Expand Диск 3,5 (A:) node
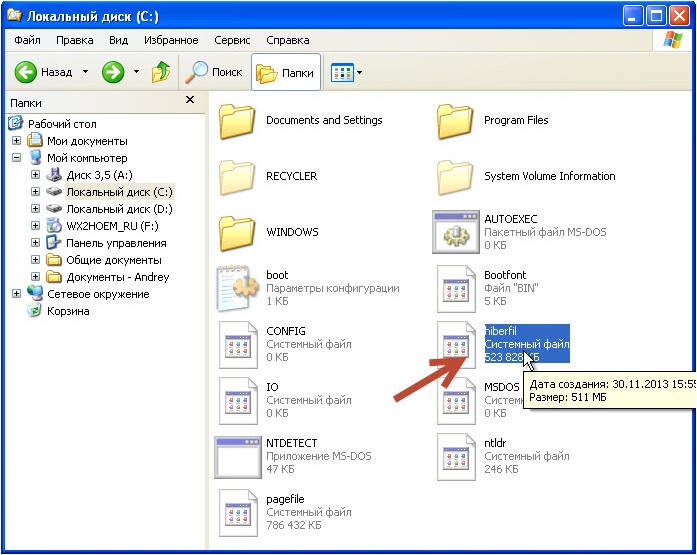The height and width of the screenshot is (555, 697). pyautogui.click(x=36, y=175)
